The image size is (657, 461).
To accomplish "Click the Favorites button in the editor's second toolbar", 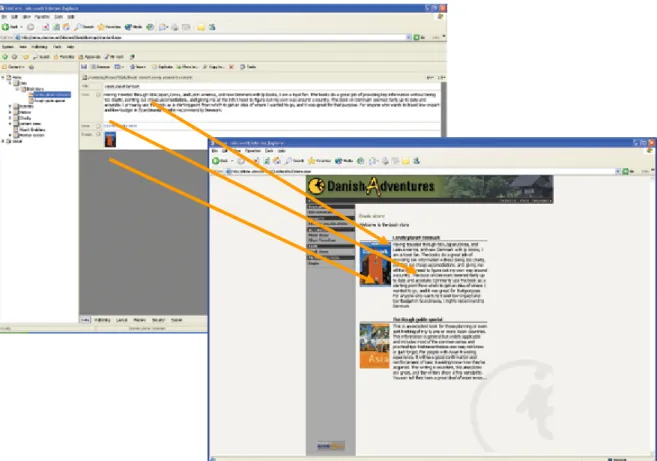I will point(64,57).
